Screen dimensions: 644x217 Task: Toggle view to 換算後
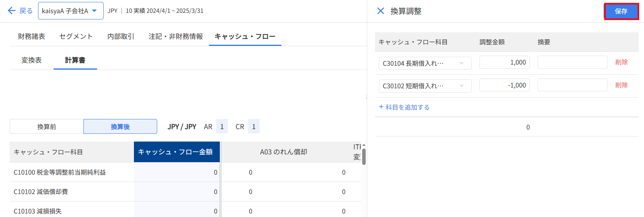coord(120,126)
